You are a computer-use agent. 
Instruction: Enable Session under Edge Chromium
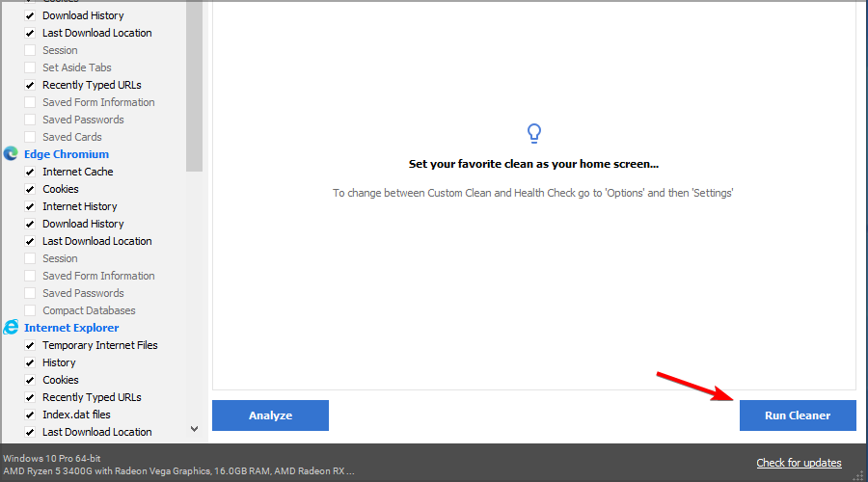tap(30, 258)
